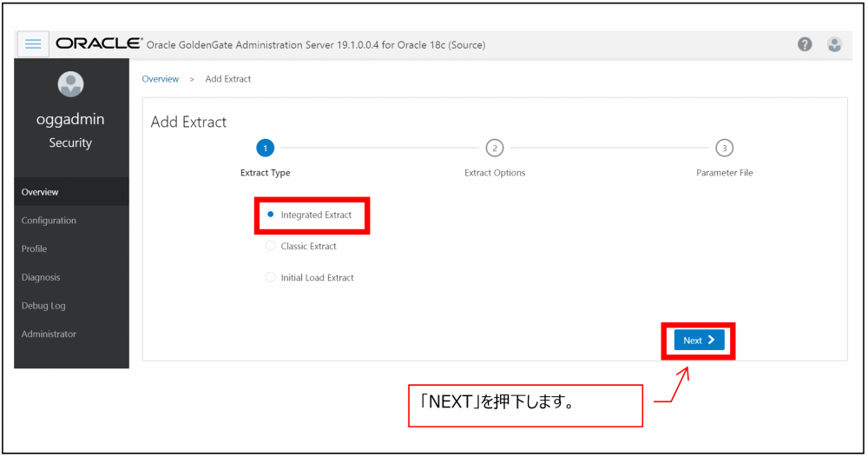
Task: Click the GoldenGate Administration Server title text
Action: point(316,45)
